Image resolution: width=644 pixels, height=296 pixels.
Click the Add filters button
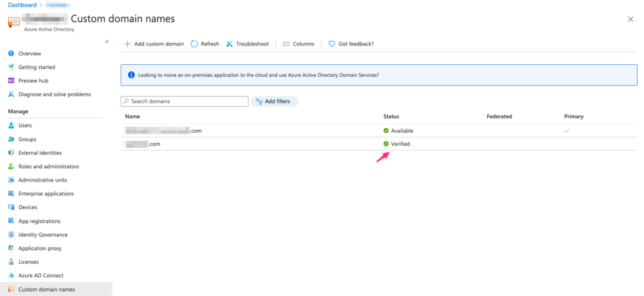(x=274, y=101)
